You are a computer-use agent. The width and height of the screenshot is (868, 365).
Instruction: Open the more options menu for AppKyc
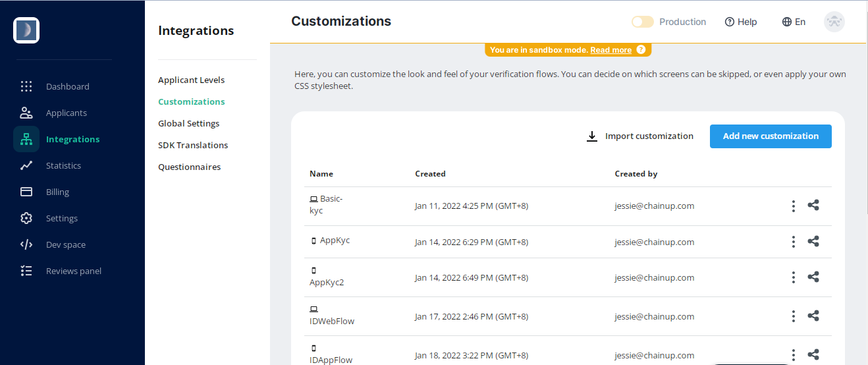794,242
